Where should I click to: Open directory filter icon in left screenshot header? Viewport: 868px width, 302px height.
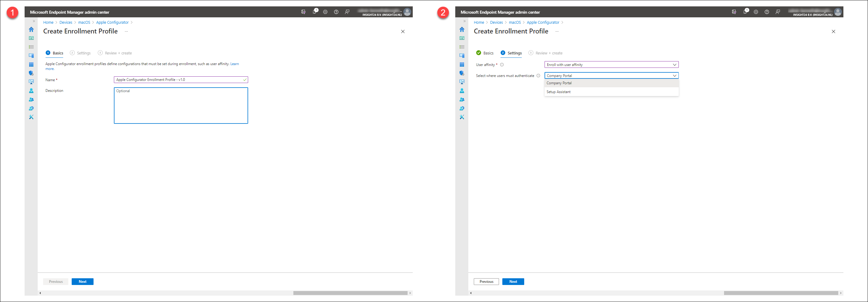click(303, 12)
